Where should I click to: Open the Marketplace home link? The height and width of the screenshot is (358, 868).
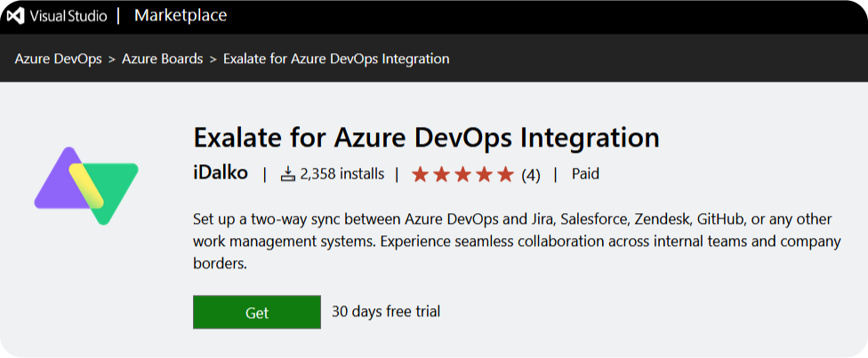181,15
